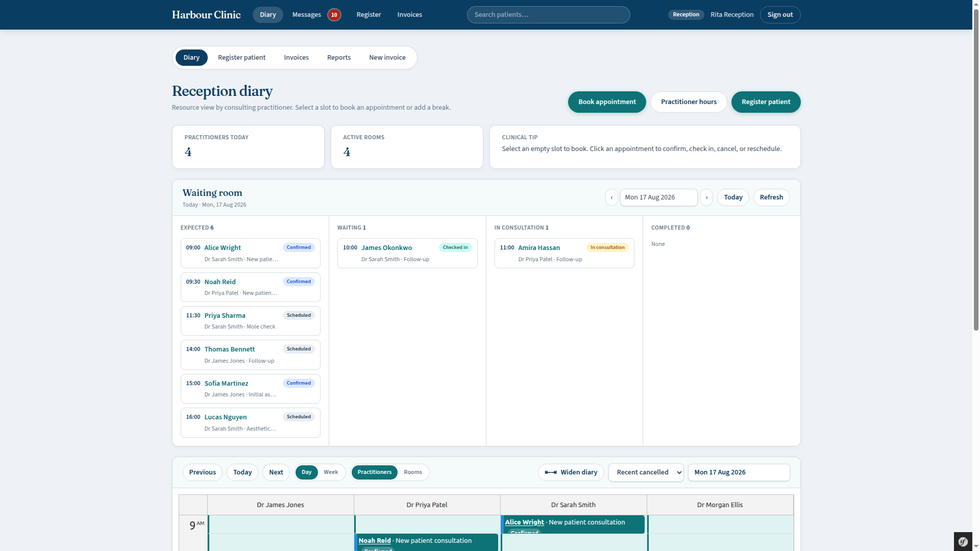
Task: Open Diary in the top navigation bar
Action: coord(267,15)
